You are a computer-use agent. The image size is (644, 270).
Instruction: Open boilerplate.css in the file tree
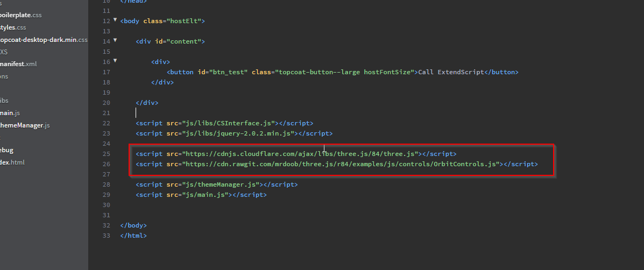click(20, 15)
